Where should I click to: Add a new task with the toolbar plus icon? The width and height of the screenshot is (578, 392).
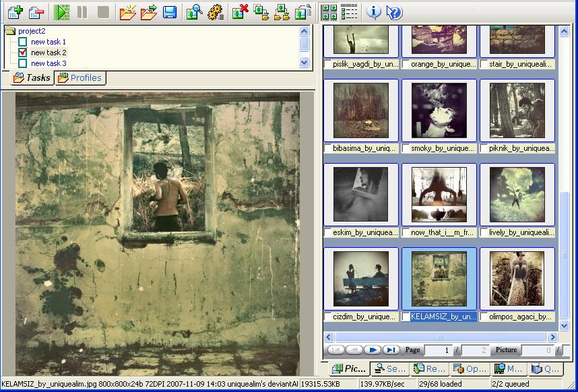15,12
